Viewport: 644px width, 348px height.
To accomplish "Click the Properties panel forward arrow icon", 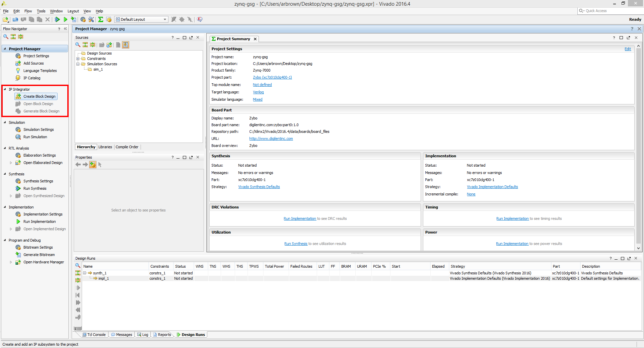I will pos(85,165).
